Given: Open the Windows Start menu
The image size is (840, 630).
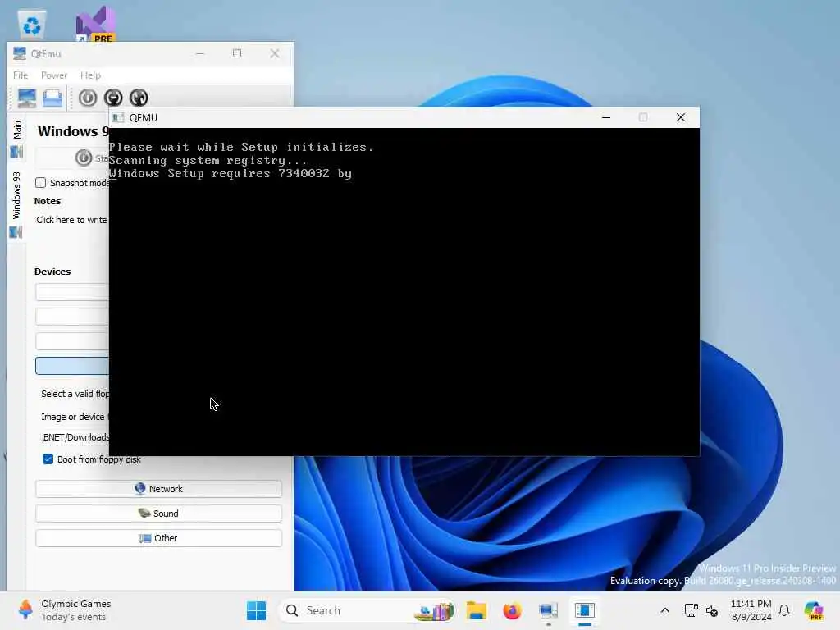Looking at the screenshot, I should [x=256, y=610].
